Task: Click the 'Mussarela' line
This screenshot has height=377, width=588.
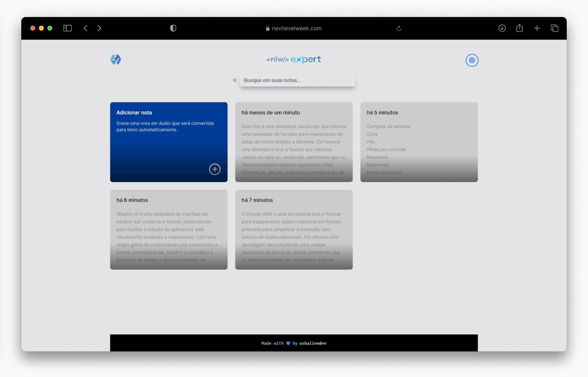Action: (x=377, y=157)
